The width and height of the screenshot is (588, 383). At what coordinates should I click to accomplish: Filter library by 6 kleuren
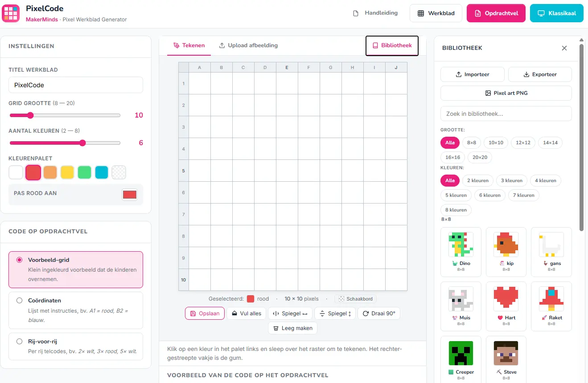[x=489, y=195]
